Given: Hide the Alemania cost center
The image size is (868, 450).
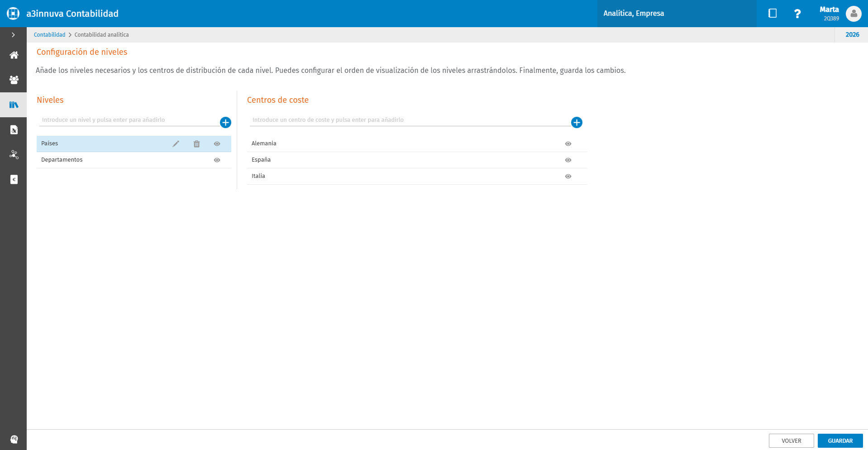Looking at the screenshot, I should point(568,144).
